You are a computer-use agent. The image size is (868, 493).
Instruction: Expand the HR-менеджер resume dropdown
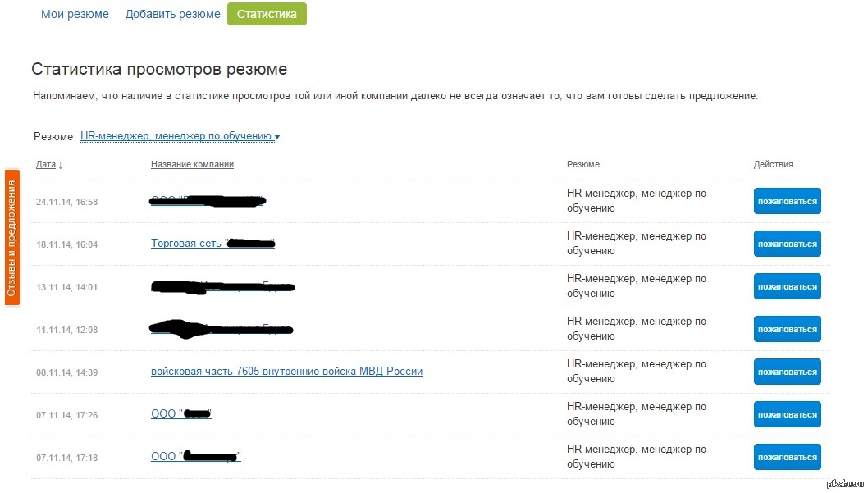[x=180, y=136]
